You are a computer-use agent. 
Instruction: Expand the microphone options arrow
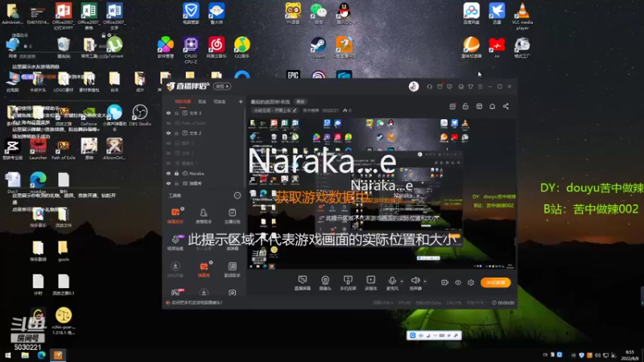pyautogui.click(x=402, y=282)
